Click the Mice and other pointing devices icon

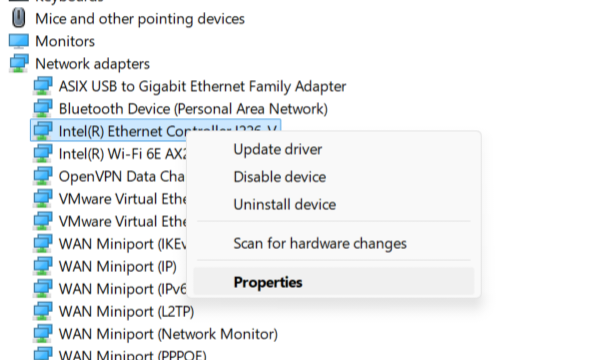click(19, 18)
